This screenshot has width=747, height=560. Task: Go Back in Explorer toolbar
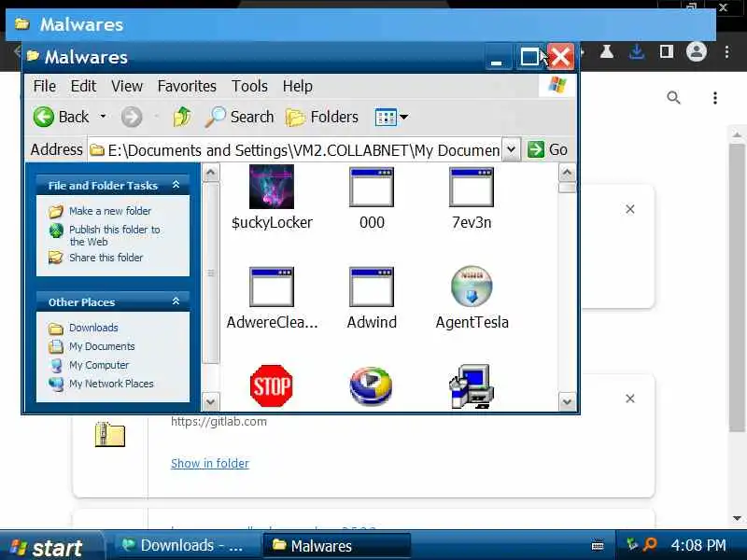click(x=61, y=117)
